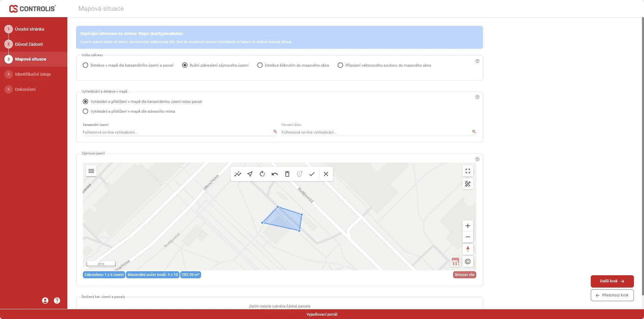Undo last drawing step in map toolbar
Screen dimensions: 644x319
pos(275,174)
